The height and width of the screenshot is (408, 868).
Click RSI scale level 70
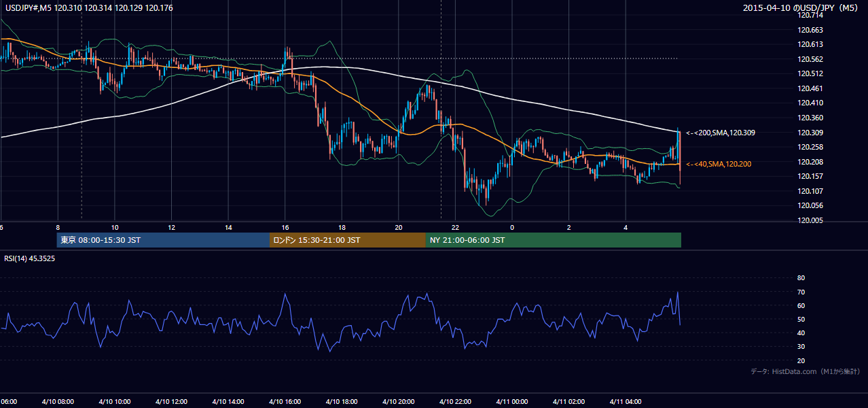(801, 292)
